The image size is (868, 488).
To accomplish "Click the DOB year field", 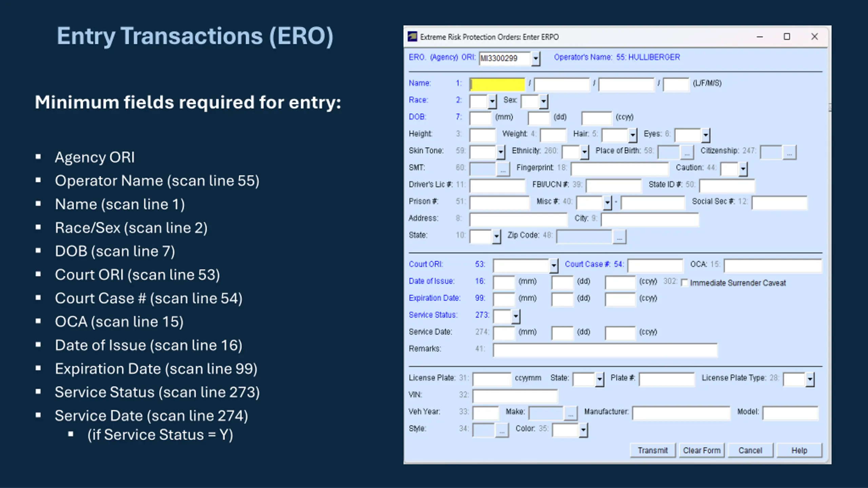I will (x=597, y=119).
